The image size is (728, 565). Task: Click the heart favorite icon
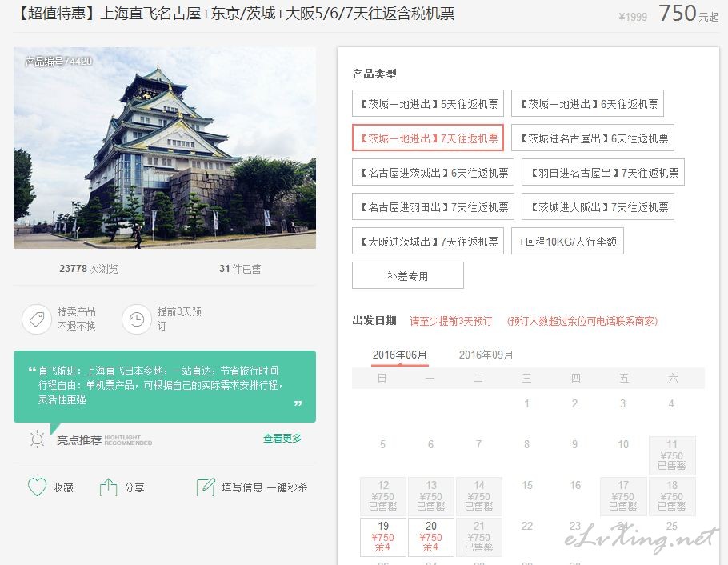[x=37, y=487]
